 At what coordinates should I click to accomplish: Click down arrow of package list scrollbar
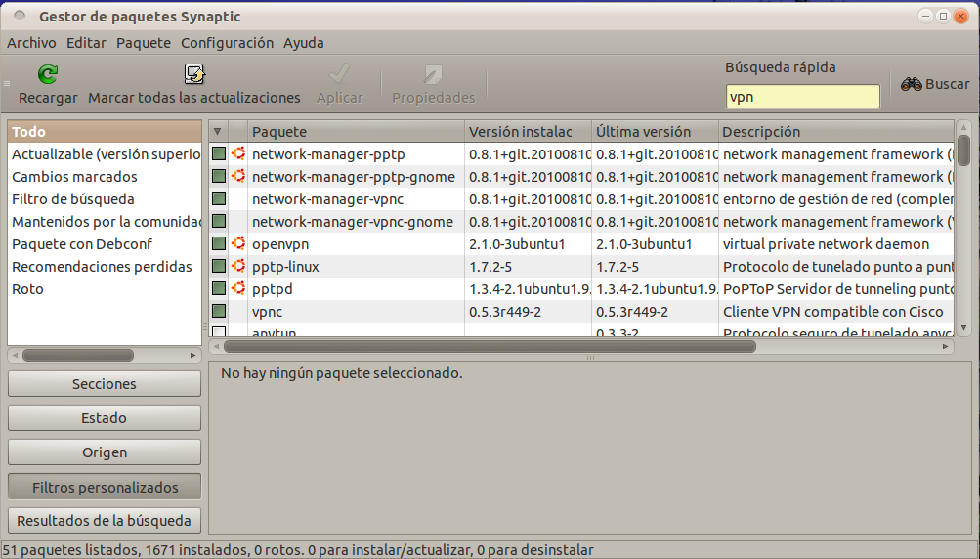pos(963,327)
